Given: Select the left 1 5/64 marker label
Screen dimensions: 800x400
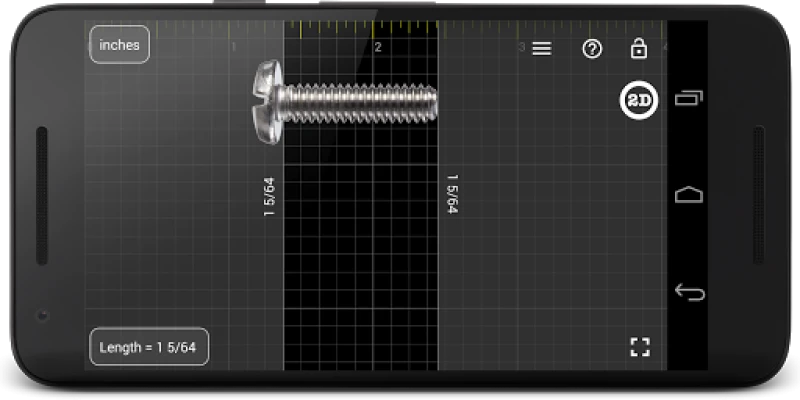Looking at the screenshot, I should tap(268, 197).
